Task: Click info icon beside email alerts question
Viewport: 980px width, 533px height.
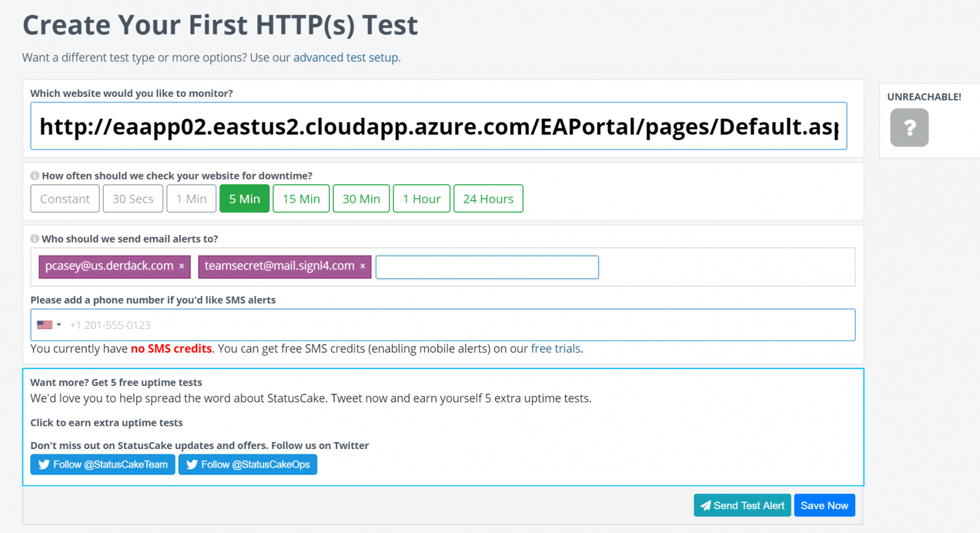Action: tap(35, 239)
